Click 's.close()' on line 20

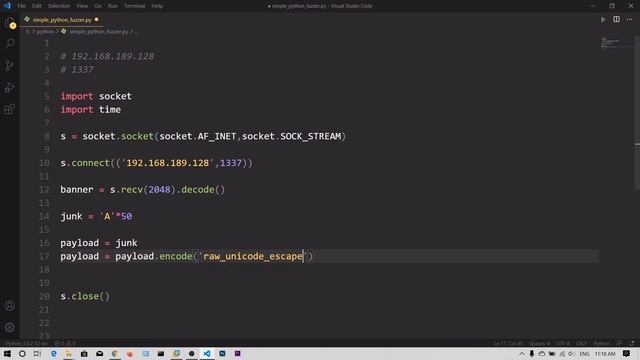coord(85,296)
